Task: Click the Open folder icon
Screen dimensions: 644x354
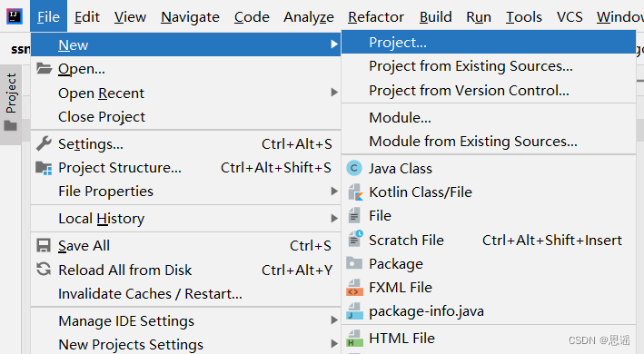Action: click(44, 68)
